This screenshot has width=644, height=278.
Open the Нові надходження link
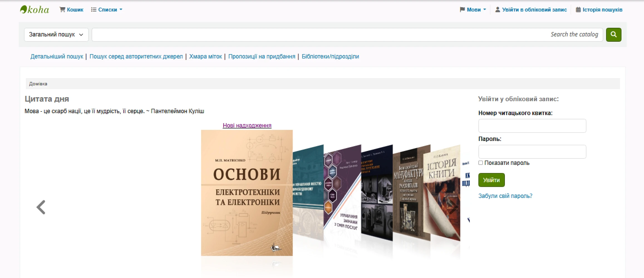click(247, 125)
